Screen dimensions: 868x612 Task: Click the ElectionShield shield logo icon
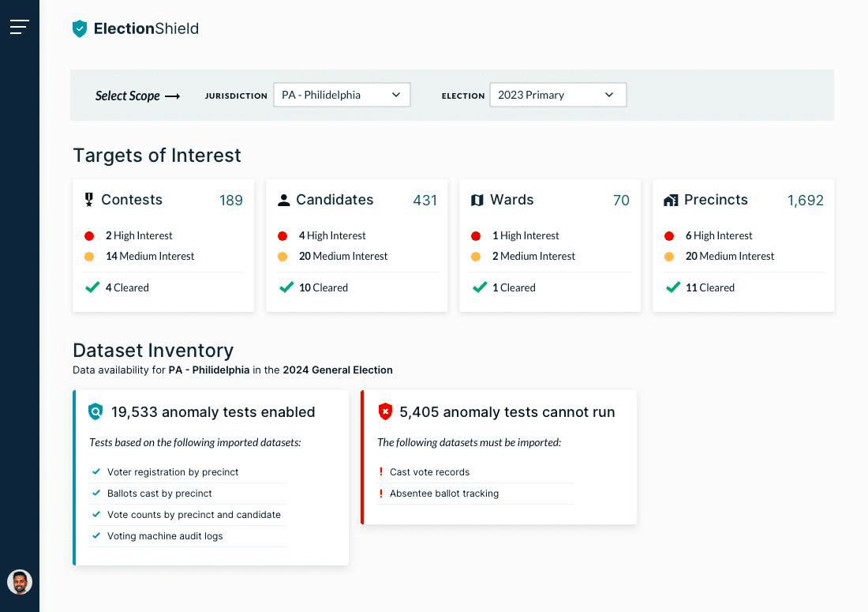[x=80, y=28]
